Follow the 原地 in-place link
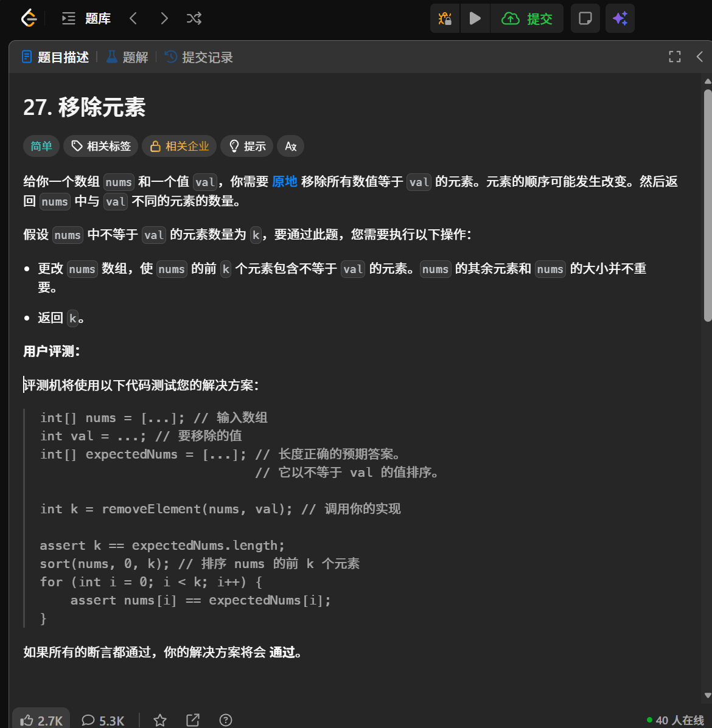 click(284, 181)
